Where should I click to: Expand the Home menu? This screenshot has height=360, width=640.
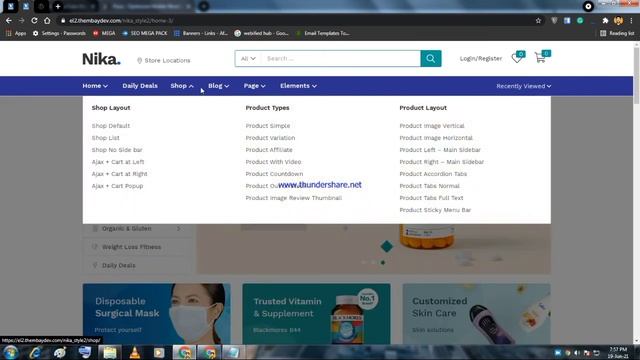pos(95,86)
